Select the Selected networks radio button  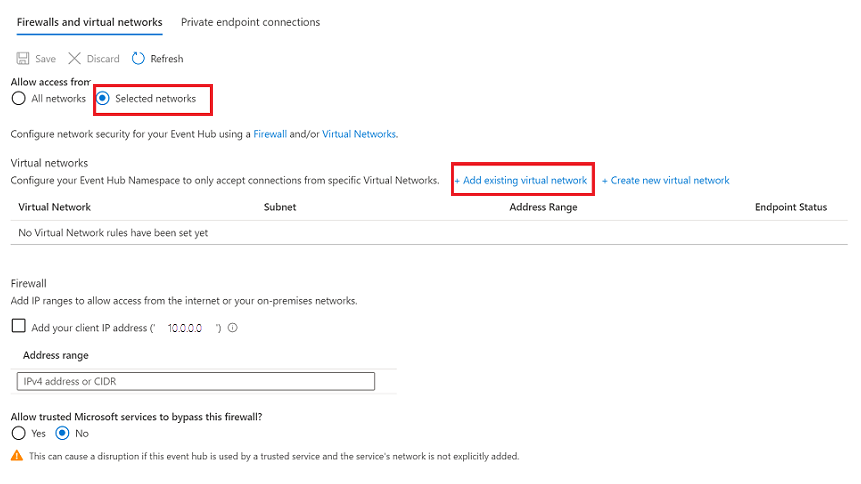pyautogui.click(x=103, y=99)
